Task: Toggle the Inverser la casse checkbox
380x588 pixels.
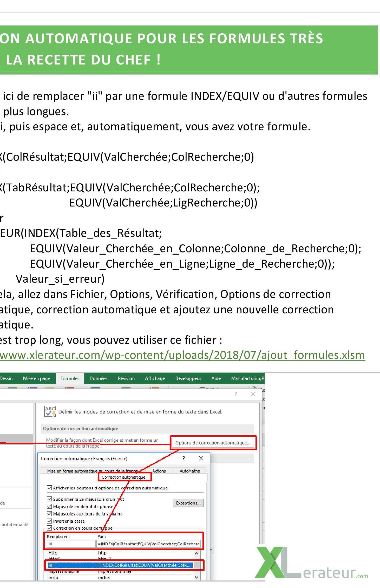Action: pos(49,521)
